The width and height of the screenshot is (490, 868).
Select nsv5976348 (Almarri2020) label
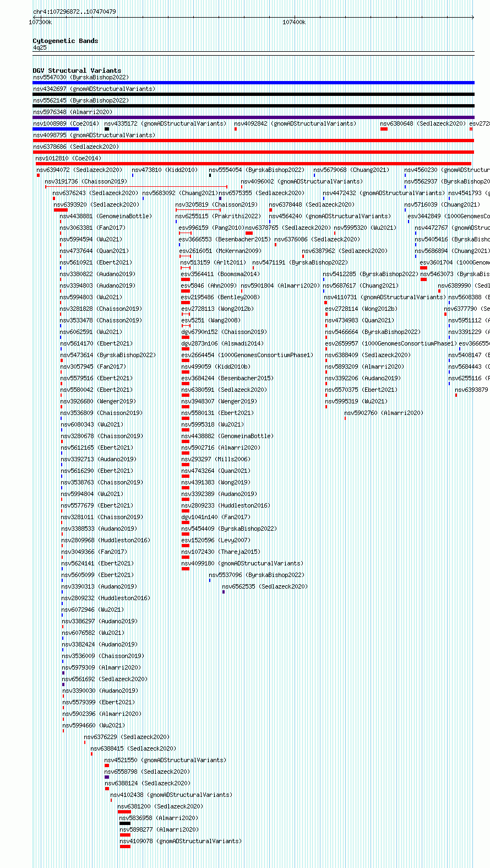[x=73, y=112]
